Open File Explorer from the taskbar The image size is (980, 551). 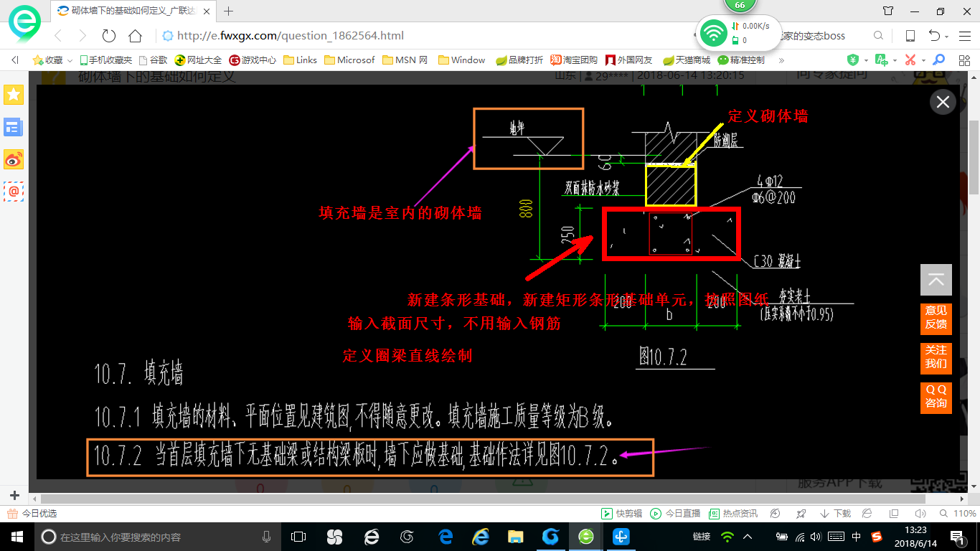[x=515, y=537]
